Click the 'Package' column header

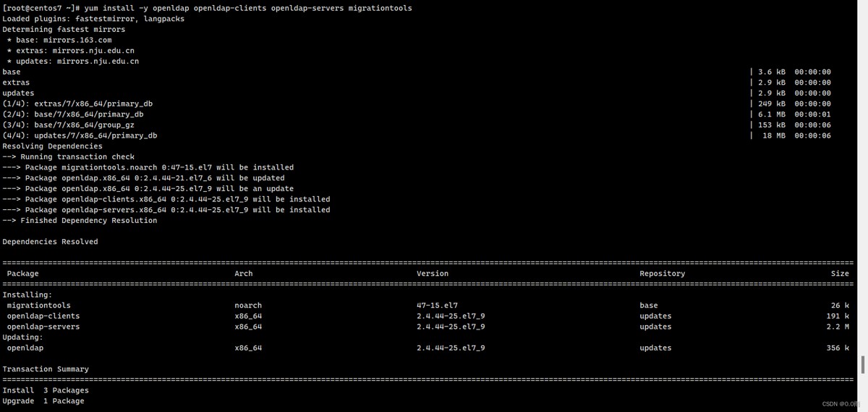click(x=22, y=274)
